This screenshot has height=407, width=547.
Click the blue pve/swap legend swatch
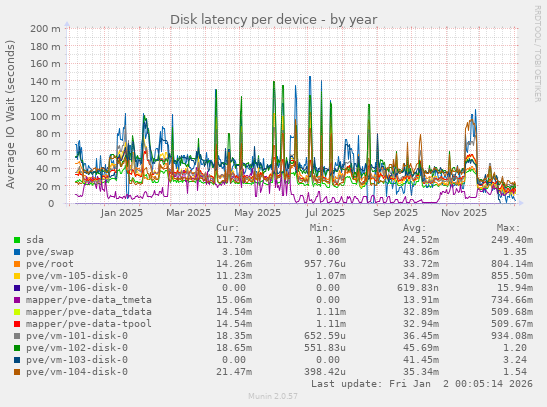(x=17, y=252)
